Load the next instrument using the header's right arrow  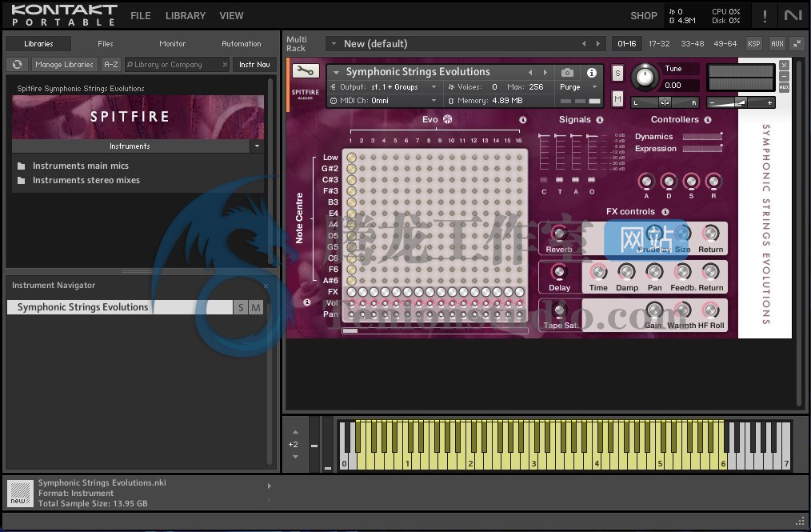[x=545, y=72]
